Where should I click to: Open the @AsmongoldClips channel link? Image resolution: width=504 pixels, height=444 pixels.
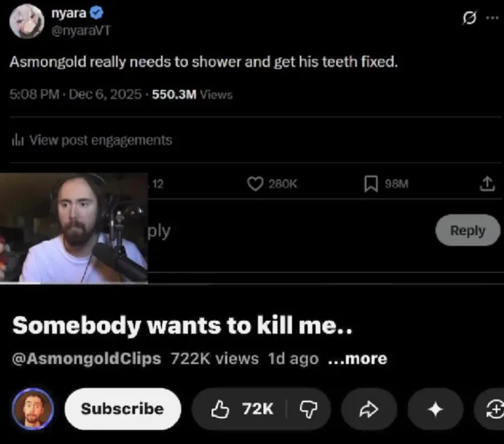pos(86,358)
